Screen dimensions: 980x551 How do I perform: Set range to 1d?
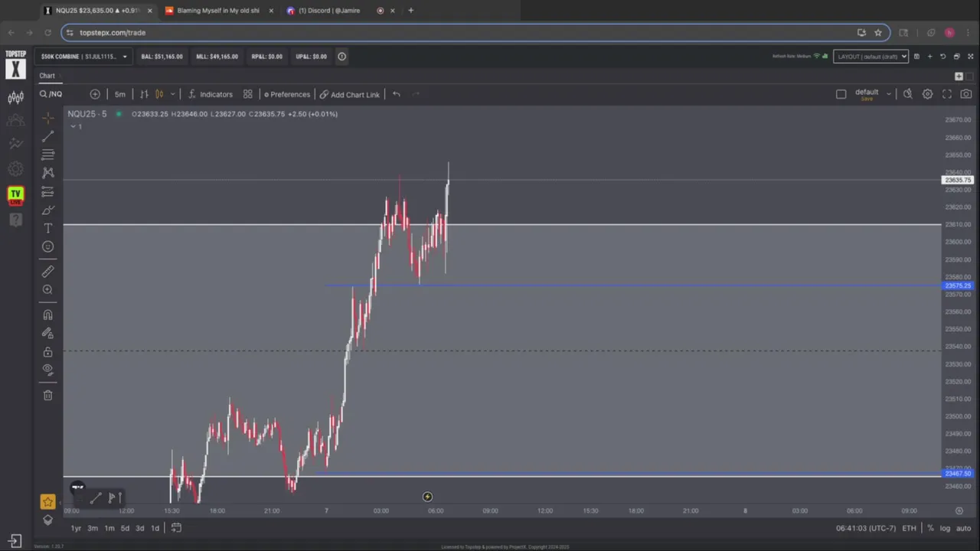pyautogui.click(x=155, y=528)
